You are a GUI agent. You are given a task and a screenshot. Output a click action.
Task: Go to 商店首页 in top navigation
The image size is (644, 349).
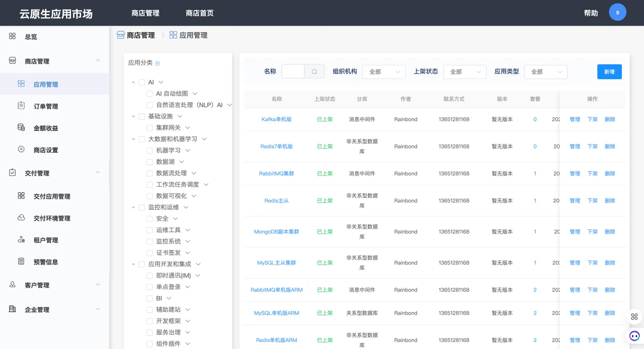199,13
